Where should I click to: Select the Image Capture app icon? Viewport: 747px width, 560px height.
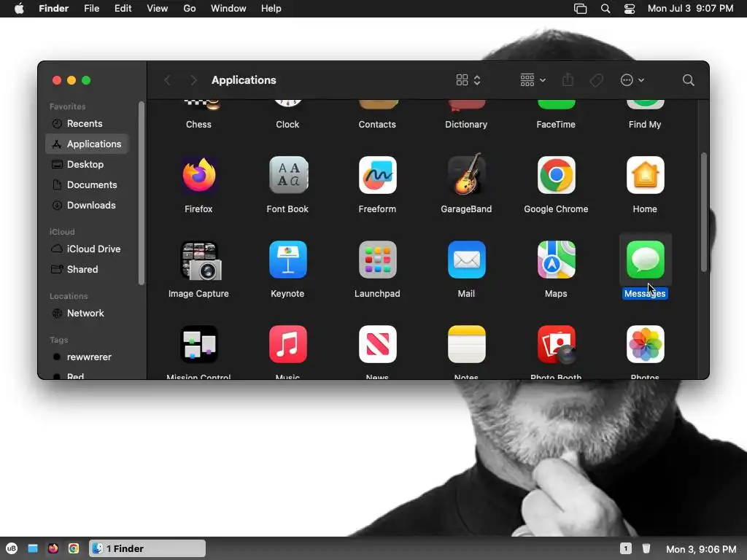[200, 260]
